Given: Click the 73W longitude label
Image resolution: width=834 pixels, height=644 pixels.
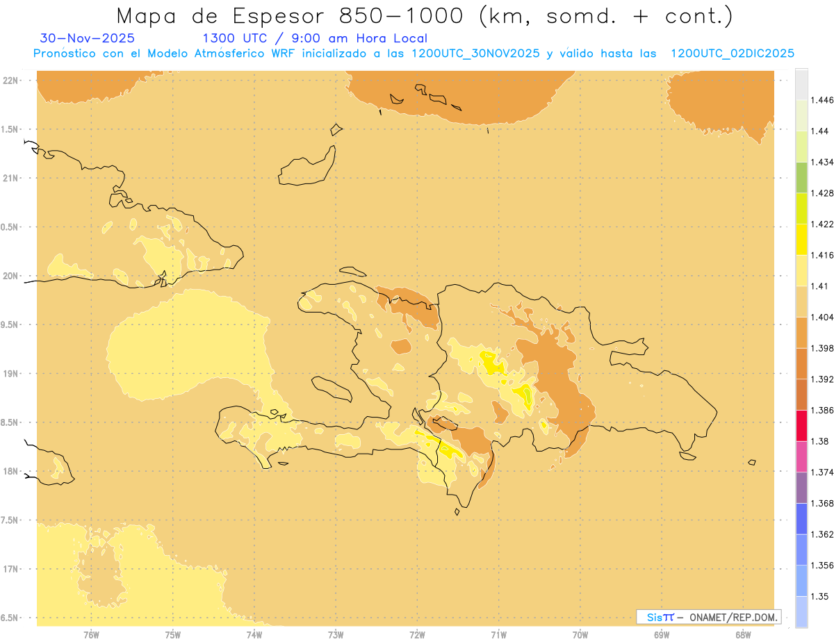Looking at the screenshot, I should click(336, 635).
